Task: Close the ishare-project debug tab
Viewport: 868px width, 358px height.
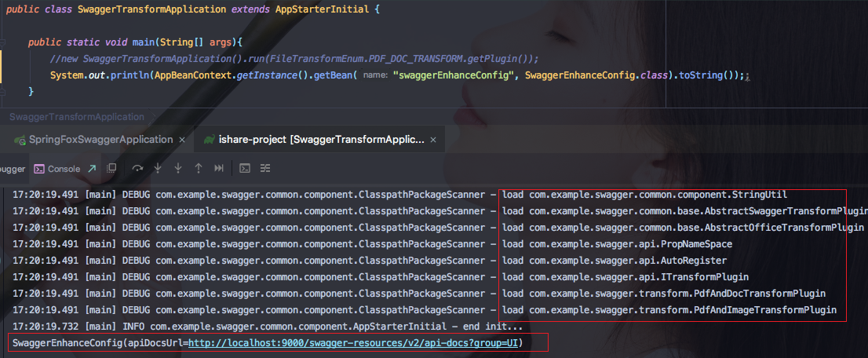Action: click(x=435, y=141)
